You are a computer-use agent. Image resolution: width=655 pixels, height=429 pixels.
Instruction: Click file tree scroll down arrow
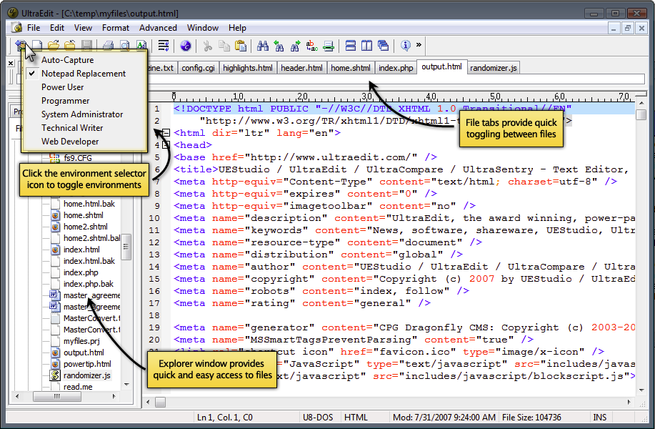[127, 384]
